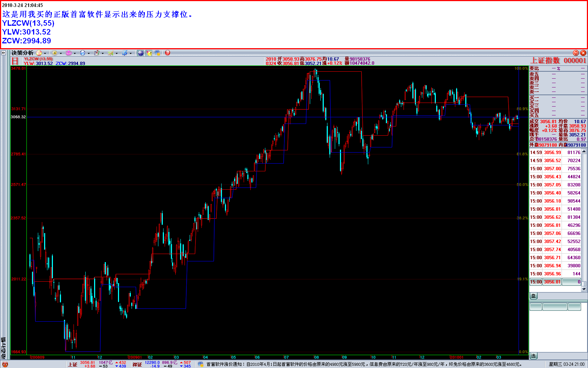Click the 选 tab button
The width and height of the screenshot is (588, 368).
coord(534,356)
